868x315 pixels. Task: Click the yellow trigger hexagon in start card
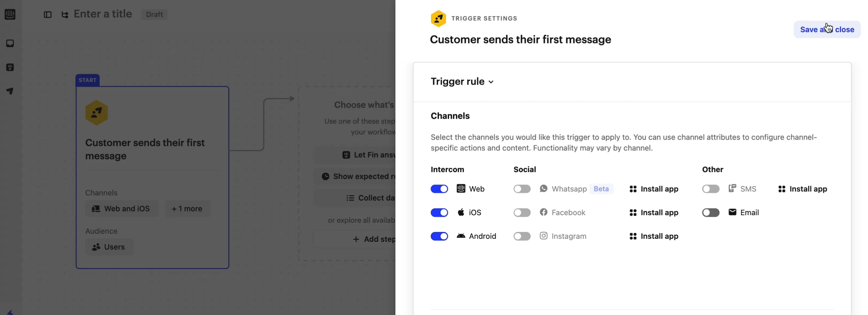coord(97,113)
